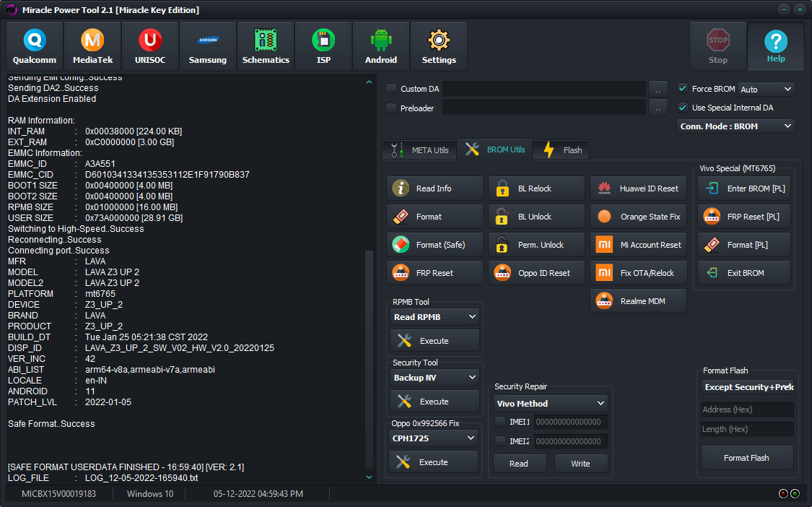812x507 pixels.
Task: Open the Help section
Action: tap(776, 47)
